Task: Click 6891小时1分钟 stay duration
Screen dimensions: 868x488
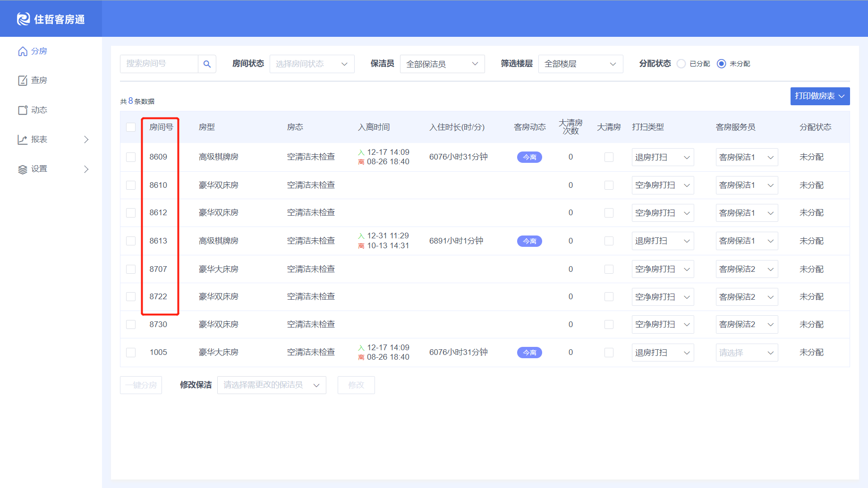Action: (456, 241)
